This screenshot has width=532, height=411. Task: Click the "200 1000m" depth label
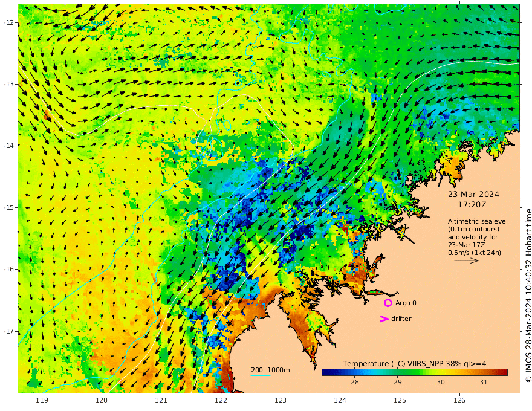(x=270, y=370)
